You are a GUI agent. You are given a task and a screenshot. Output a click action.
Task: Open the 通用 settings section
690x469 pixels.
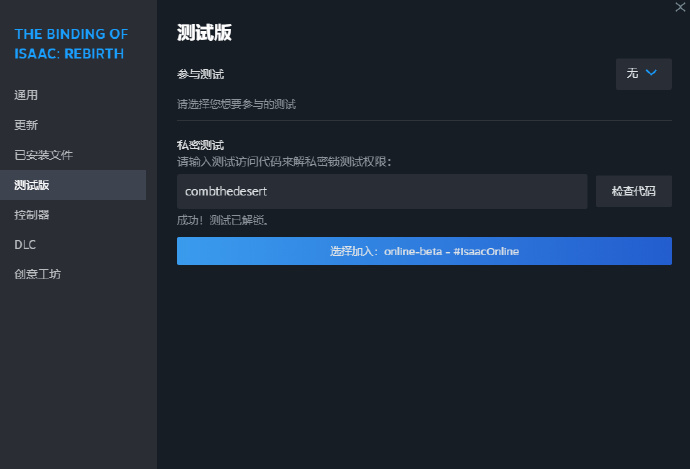tap(26, 95)
